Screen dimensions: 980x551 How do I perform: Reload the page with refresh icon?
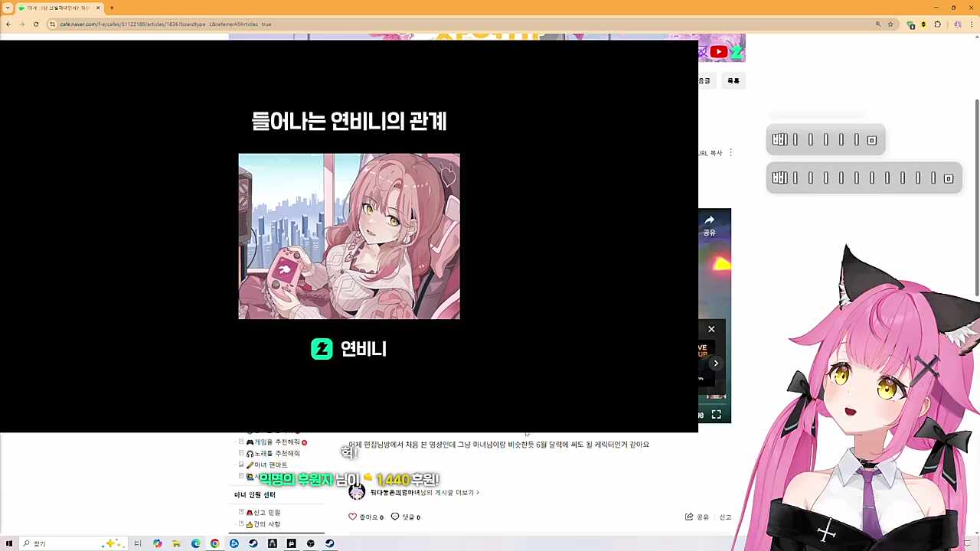coord(36,24)
